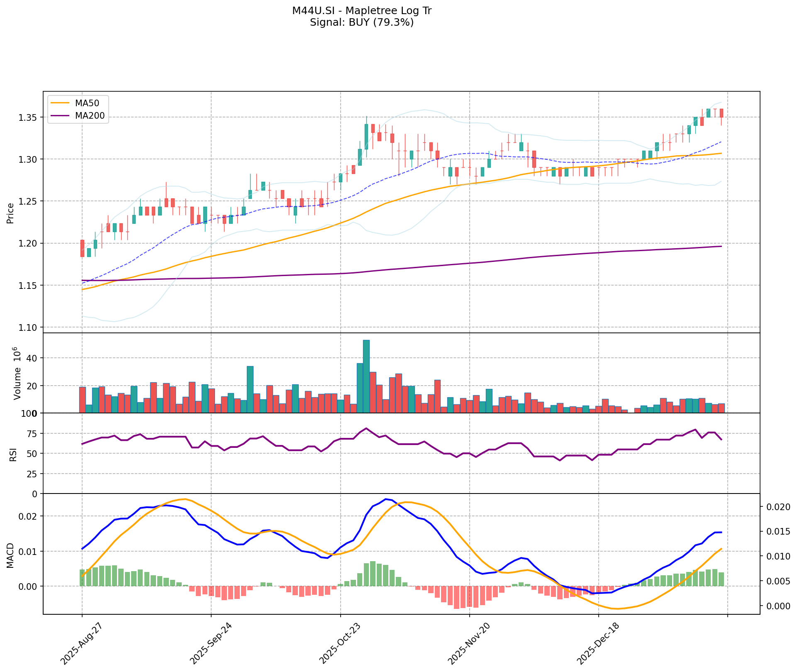Click the 2025-Oct-23 date label
This screenshot has width=797, height=672.
[x=339, y=644]
